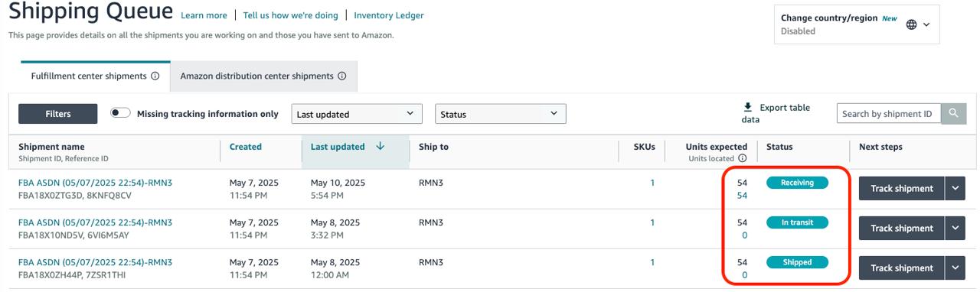Open the Inventory Ledger link
980x292 pixels.
(x=389, y=15)
